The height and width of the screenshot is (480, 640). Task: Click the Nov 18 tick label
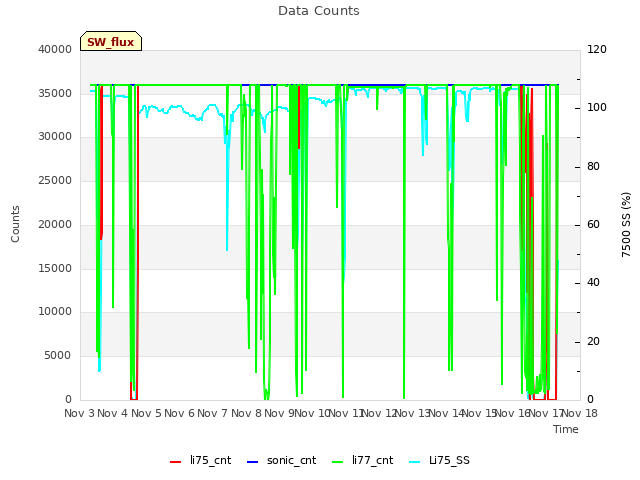pyautogui.click(x=580, y=413)
